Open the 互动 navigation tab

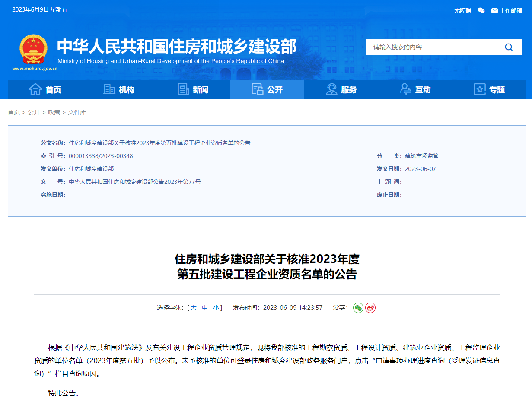click(415, 89)
